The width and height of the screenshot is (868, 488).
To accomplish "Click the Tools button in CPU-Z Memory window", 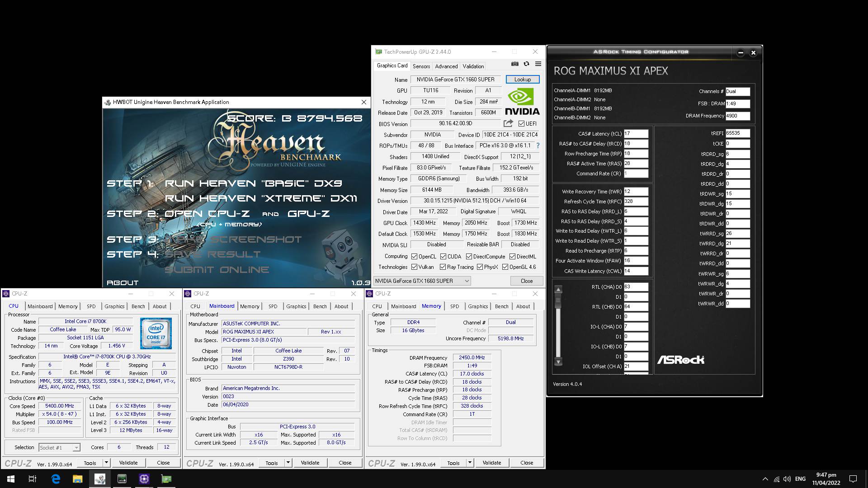I will pyautogui.click(x=453, y=463).
